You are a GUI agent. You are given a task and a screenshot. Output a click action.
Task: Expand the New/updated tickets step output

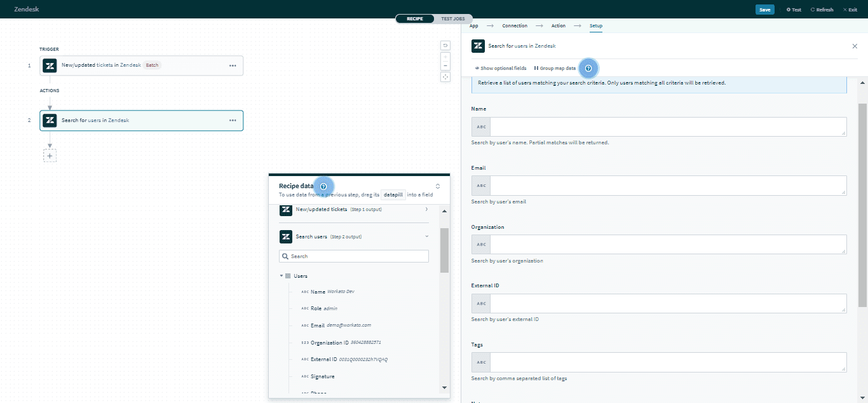click(427, 209)
